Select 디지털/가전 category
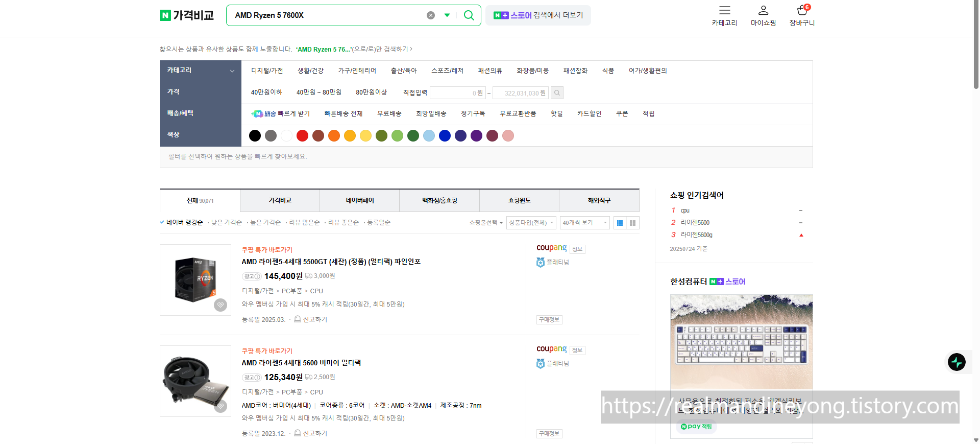This screenshot has height=444, width=980. (267, 71)
